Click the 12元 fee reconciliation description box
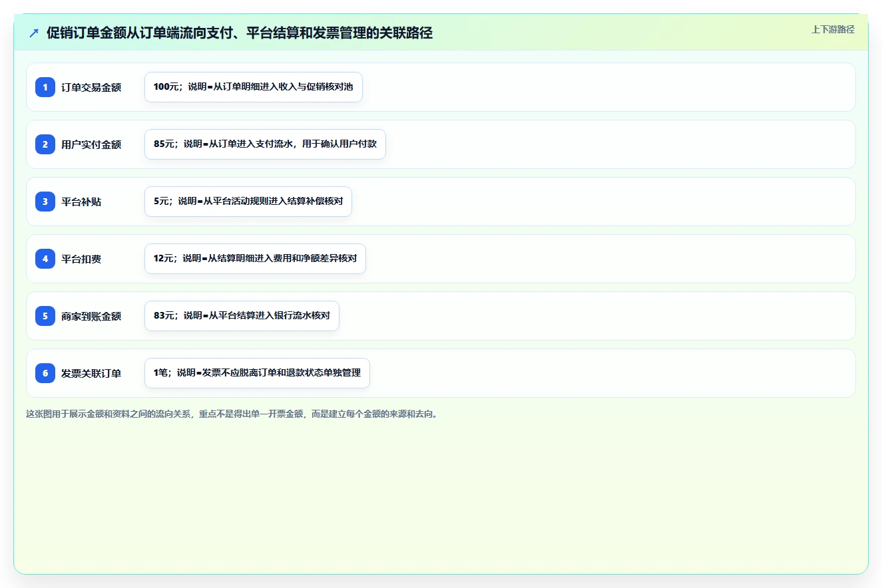882x588 pixels. click(x=255, y=259)
